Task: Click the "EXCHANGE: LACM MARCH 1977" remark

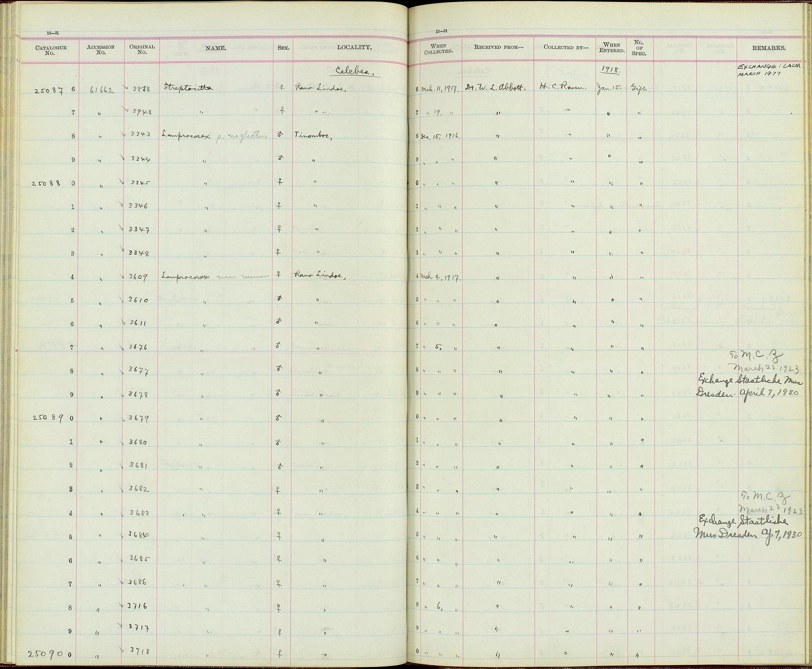Action: pyautogui.click(x=769, y=70)
